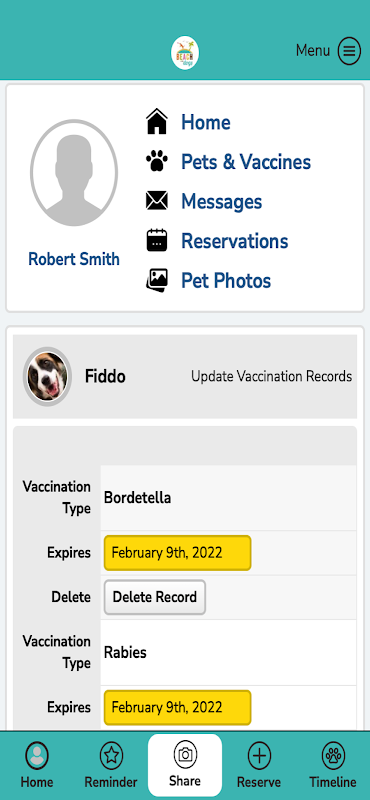Open Pets & Vaccines link

tap(246, 162)
